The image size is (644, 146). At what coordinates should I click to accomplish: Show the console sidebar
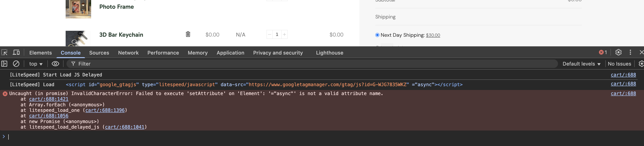pyautogui.click(x=4, y=64)
